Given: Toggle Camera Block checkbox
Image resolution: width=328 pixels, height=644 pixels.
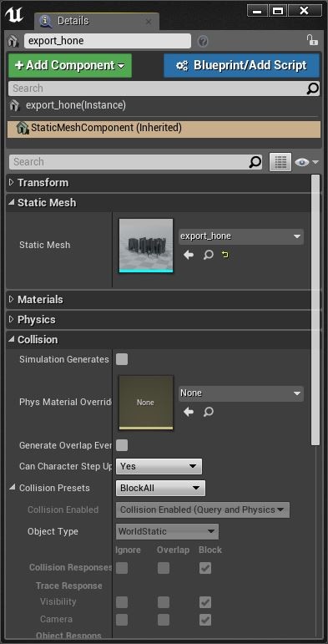Looking at the screenshot, I should (x=205, y=620).
